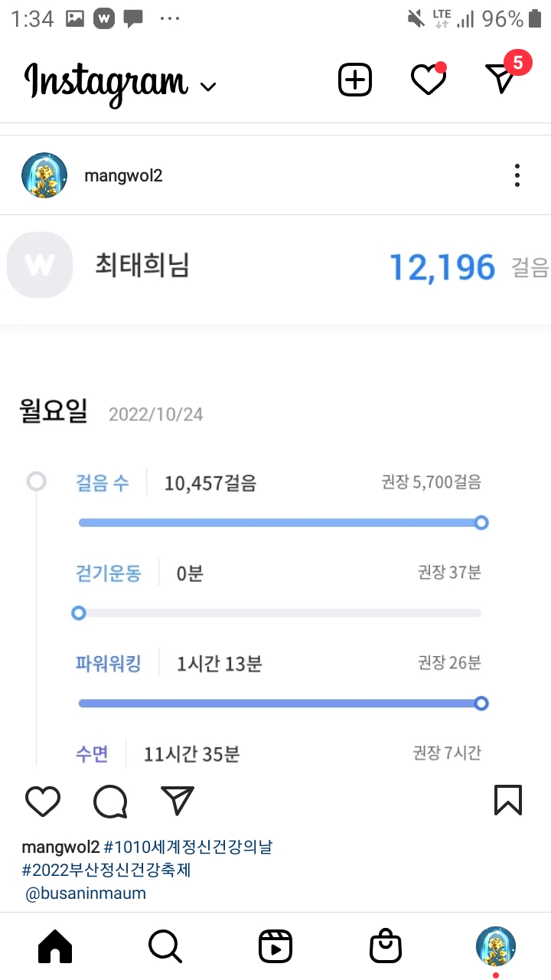
Task: Open the @busaninmaum mention
Action: [86, 893]
